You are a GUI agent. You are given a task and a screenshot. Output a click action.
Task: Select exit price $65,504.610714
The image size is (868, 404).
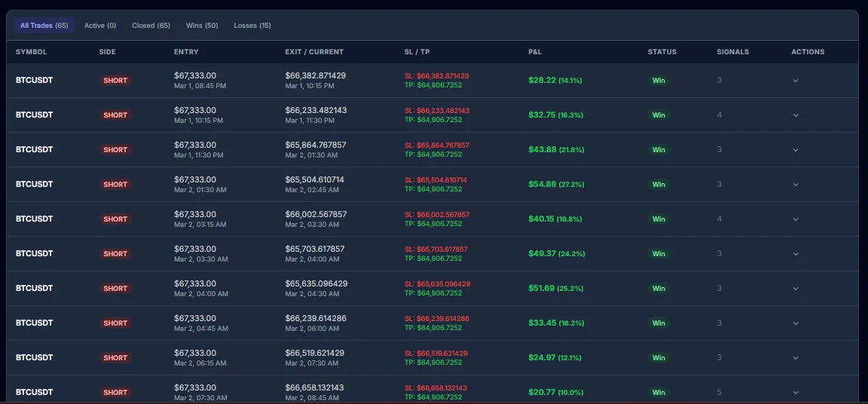(314, 180)
